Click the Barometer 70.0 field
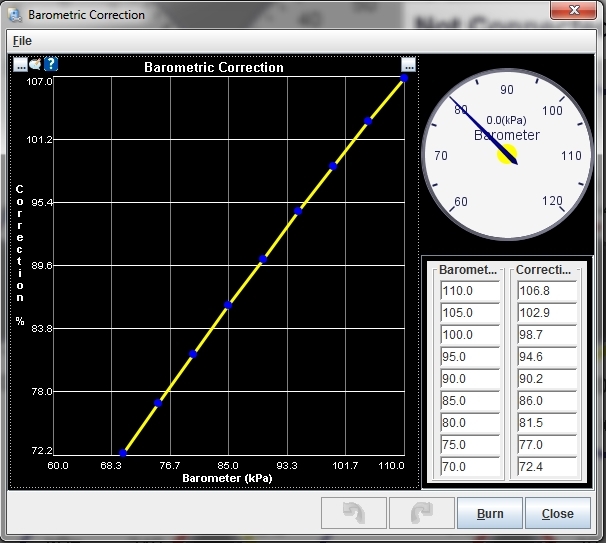Viewport: 606px width, 543px height. tap(470, 467)
